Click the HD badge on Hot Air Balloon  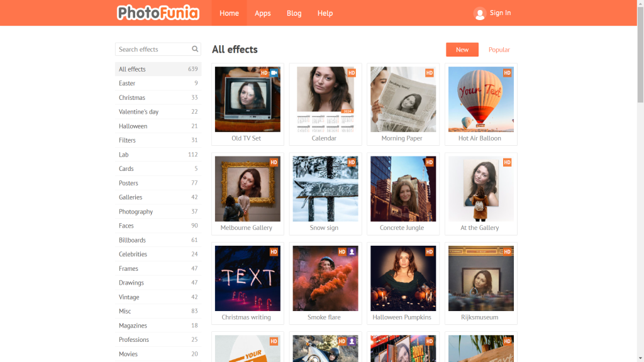point(507,73)
